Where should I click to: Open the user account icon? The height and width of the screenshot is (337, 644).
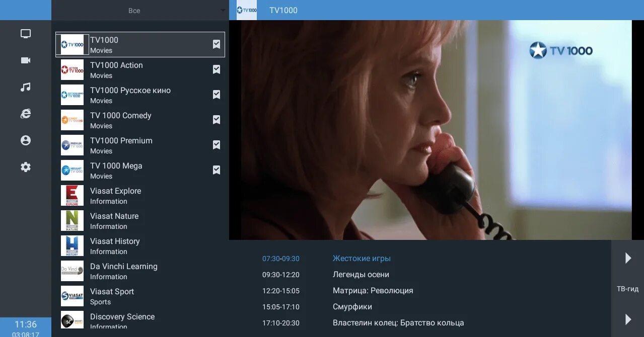click(x=26, y=140)
